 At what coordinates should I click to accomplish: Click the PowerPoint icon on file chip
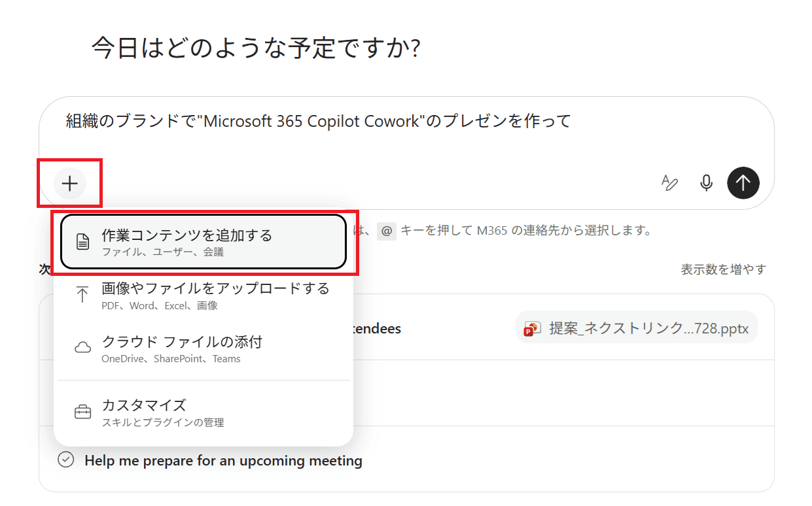[532, 328]
